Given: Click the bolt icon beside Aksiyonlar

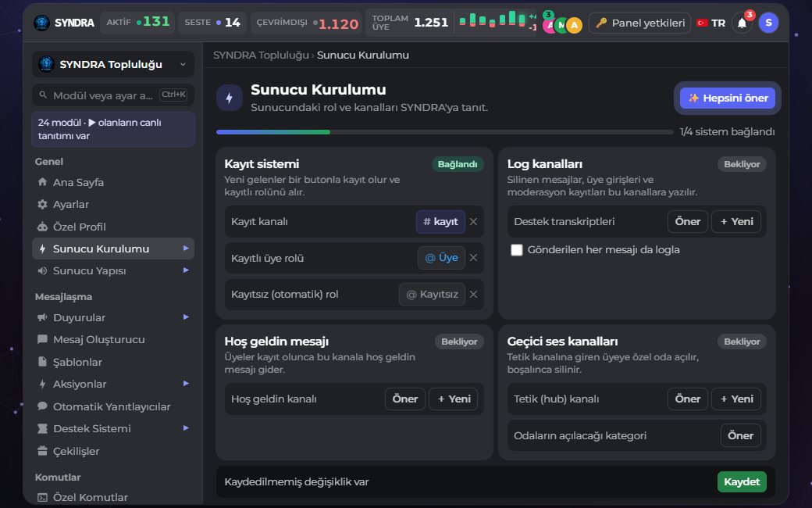Looking at the screenshot, I should 42,384.
